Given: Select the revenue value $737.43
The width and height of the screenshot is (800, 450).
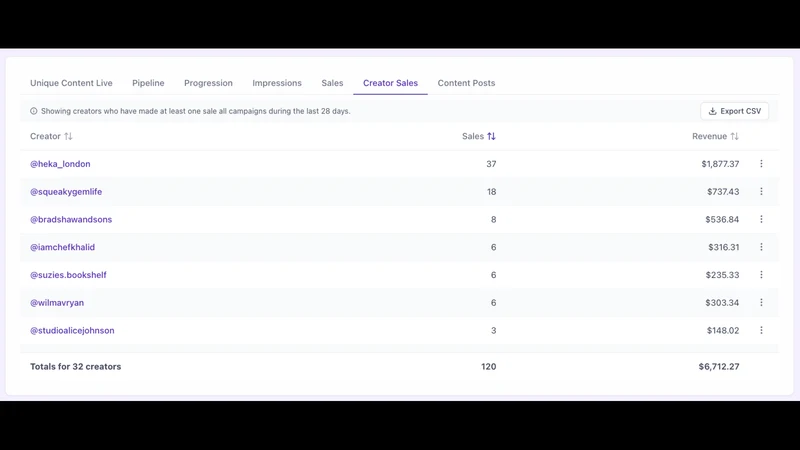Looking at the screenshot, I should click(x=723, y=192).
